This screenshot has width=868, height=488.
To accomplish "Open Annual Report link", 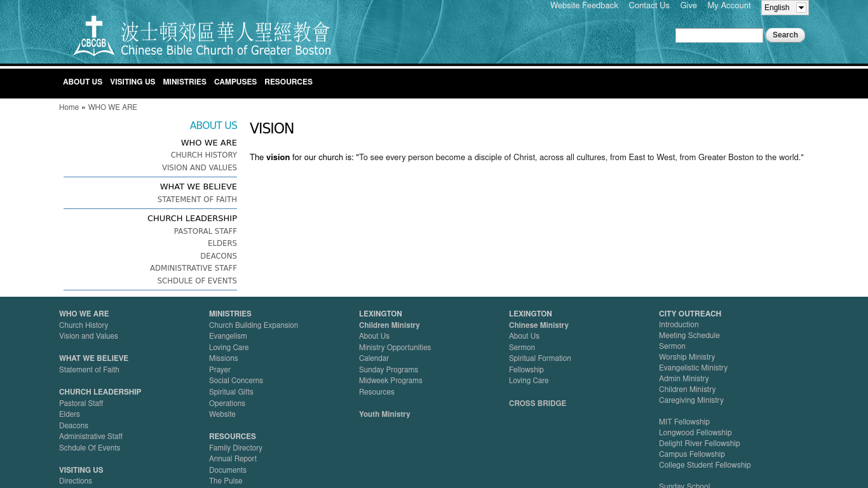I will 233,459.
